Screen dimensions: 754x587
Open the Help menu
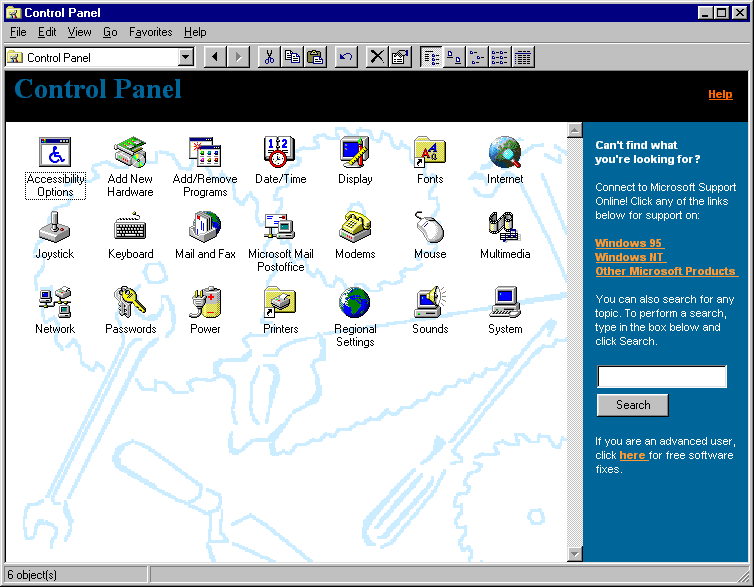tap(195, 32)
